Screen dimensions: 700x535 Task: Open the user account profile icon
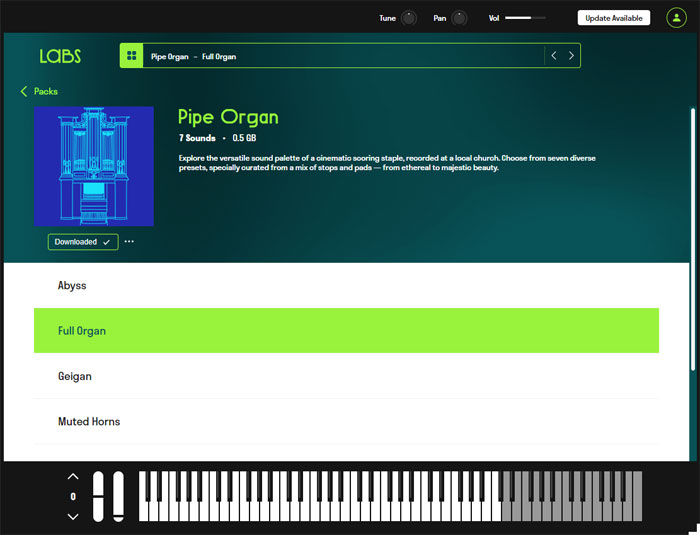click(x=676, y=18)
